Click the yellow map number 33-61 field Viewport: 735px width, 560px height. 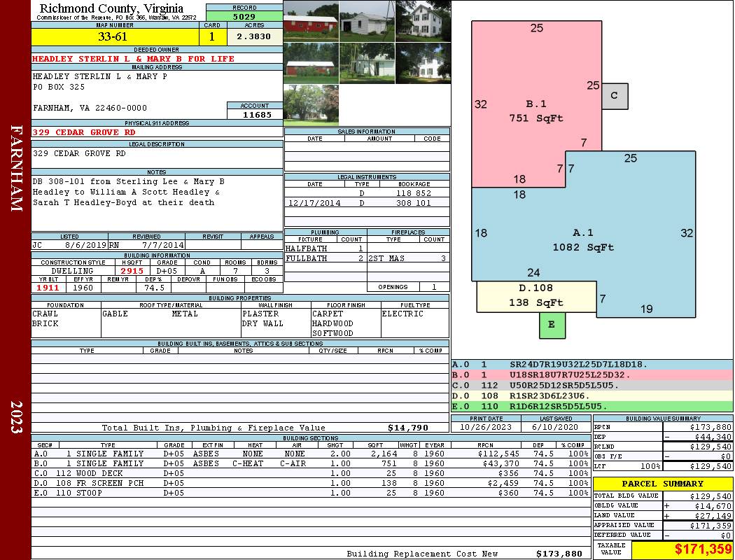point(115,37)
